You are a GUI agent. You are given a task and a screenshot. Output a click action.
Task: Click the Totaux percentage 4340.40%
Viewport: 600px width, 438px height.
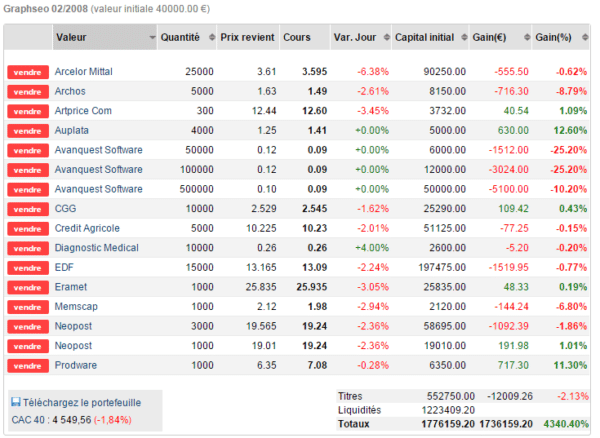tap(566, 424)
